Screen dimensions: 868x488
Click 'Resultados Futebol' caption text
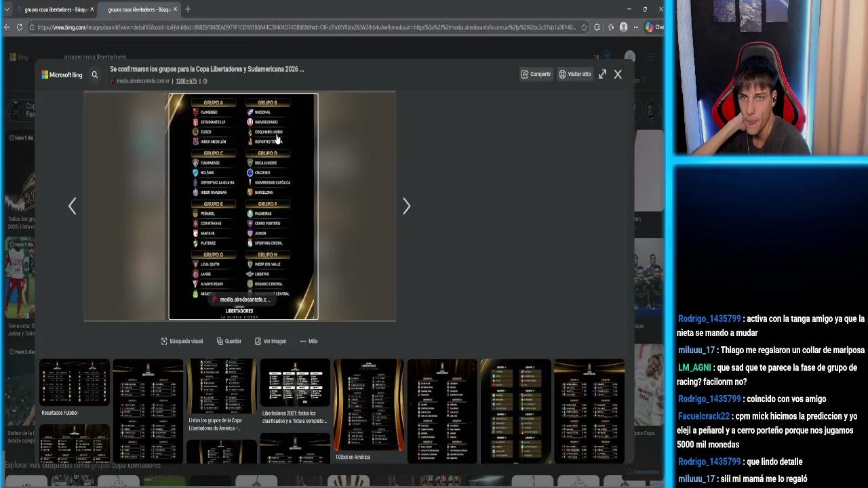tap(60, 413)
